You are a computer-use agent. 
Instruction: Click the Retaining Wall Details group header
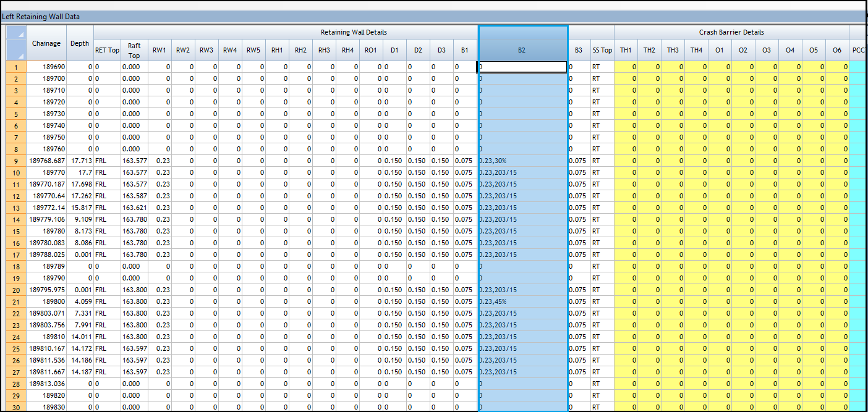(x=354, y=32)
